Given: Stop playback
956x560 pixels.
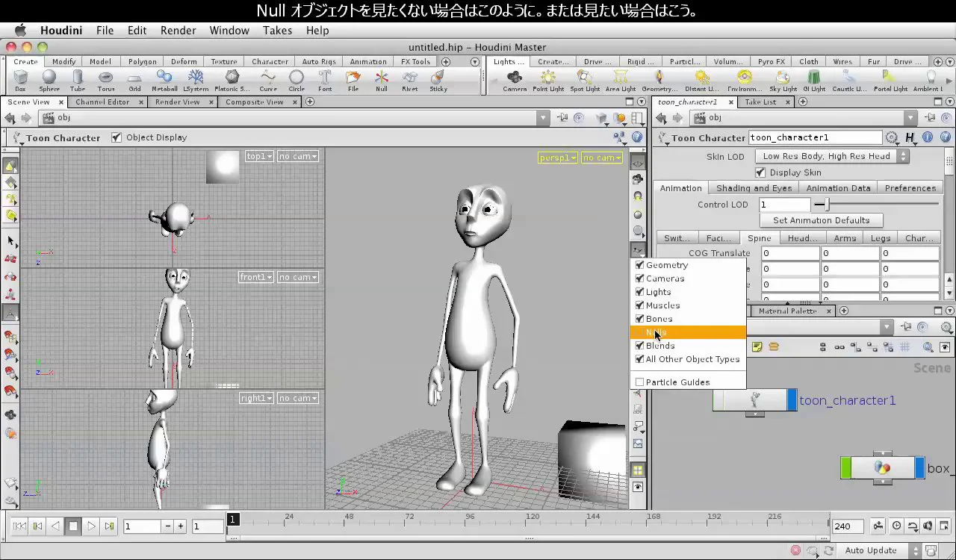Looking at the screenshot, I should 73,526.
